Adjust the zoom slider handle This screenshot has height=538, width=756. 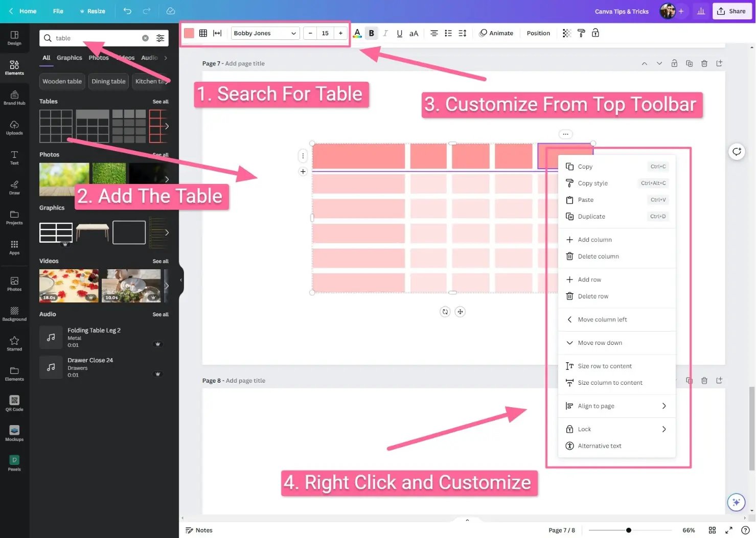(x=629, y=530)
